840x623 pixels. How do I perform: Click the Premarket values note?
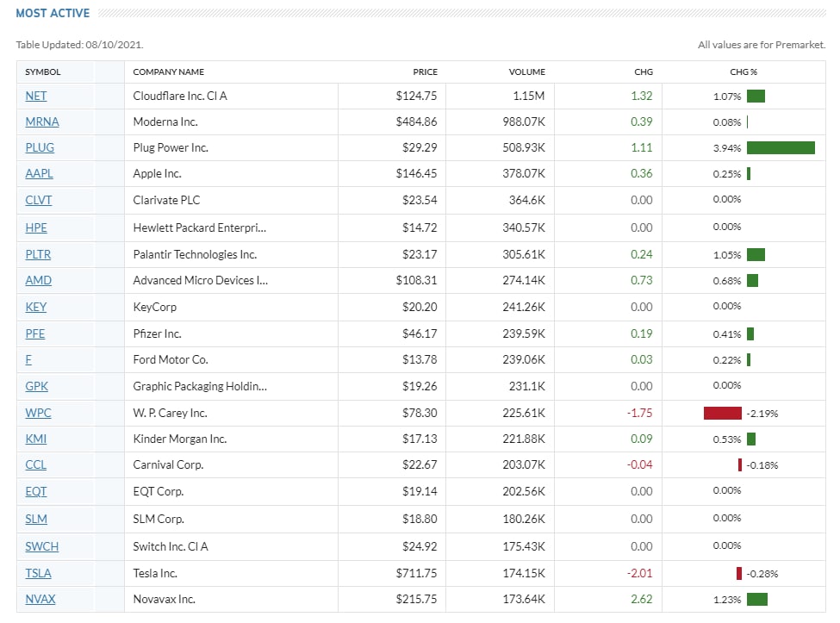click(762, 45)
